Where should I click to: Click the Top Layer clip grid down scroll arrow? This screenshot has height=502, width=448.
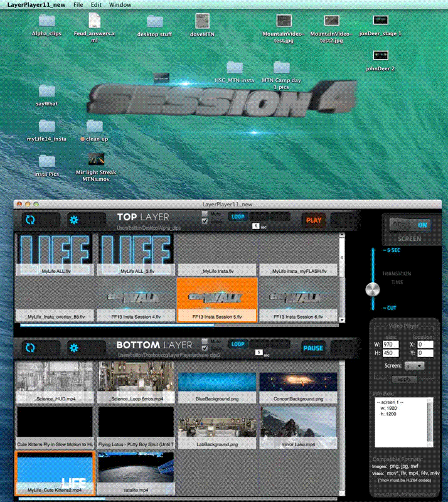(342, 319)
